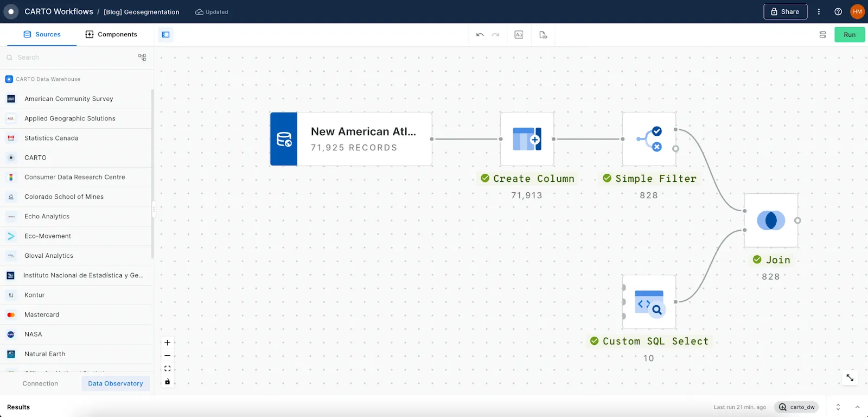This screenshot has height=417, width=868.
Task: Zoom out on the canvas
Action: click(168, 356)
